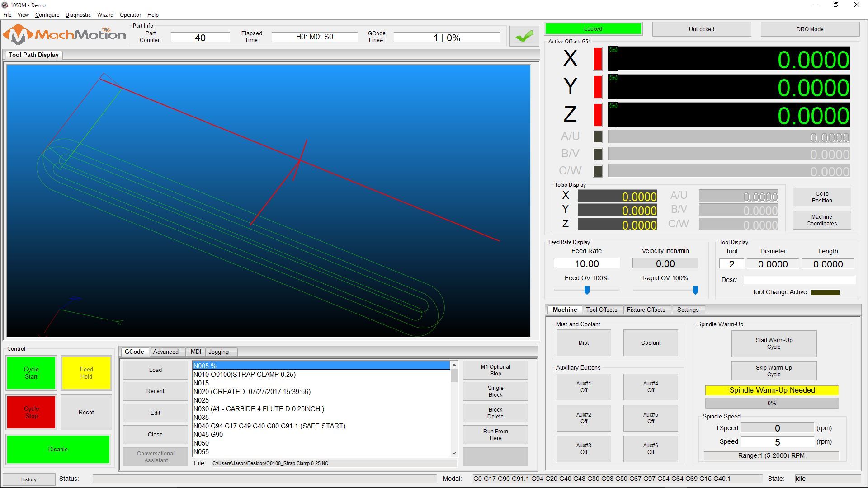Select the GCode tab in control panel
The height and width of the screenshot is (488, 868).
(x=133, y=352)
